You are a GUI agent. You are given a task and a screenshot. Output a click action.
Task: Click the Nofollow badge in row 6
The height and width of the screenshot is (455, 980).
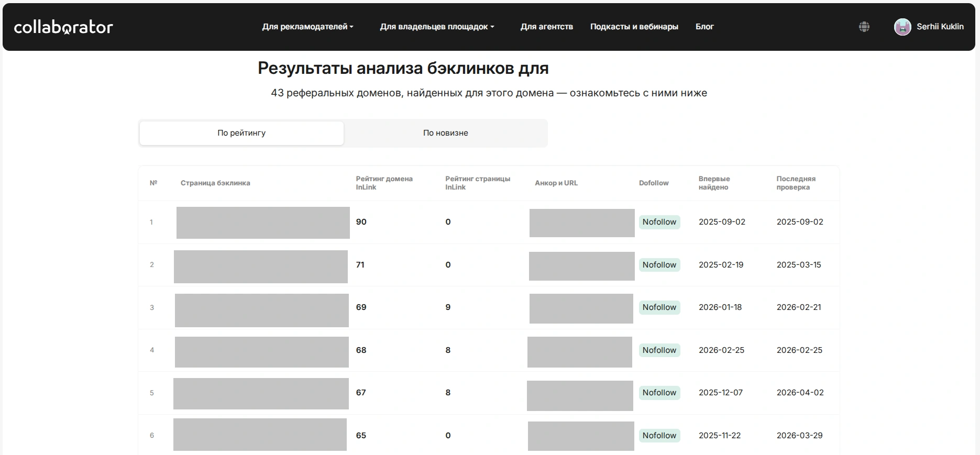(659, 436)
